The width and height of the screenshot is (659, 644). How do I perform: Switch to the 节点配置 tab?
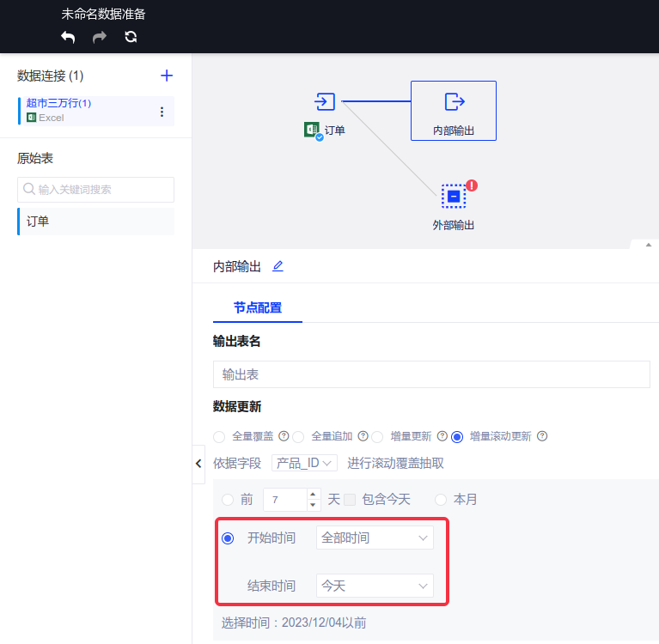pos(257,307)
